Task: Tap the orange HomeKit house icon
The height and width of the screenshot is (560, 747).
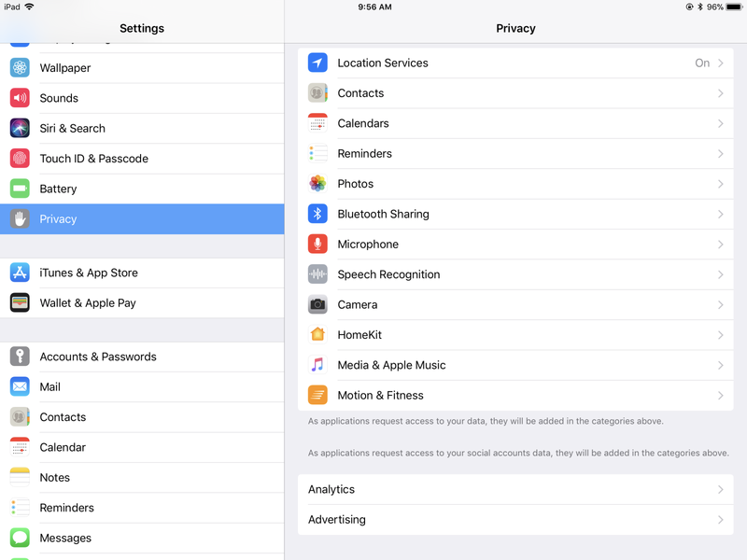Action: 317,335
